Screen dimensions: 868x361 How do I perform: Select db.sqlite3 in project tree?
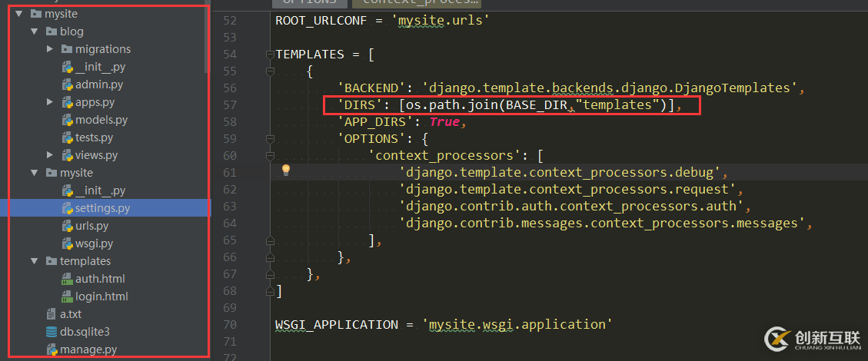pos(85,332)
